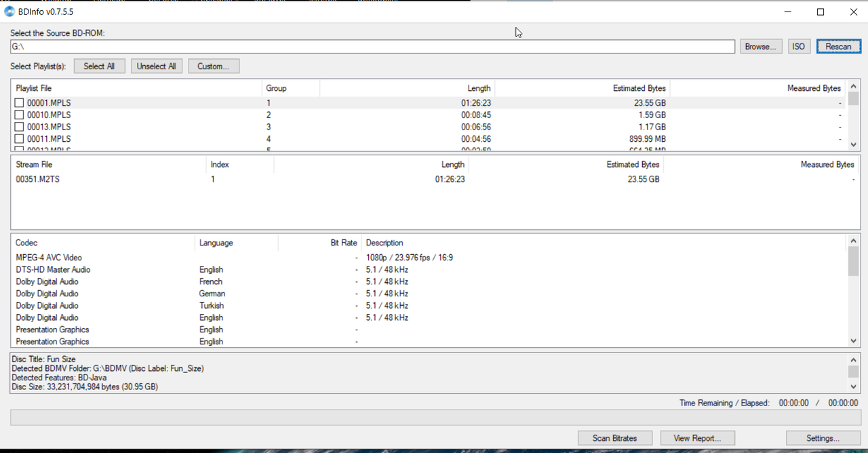Sort by Playlist File column header
The height and width of the screenshot is (453, 868).
point(136,88)
